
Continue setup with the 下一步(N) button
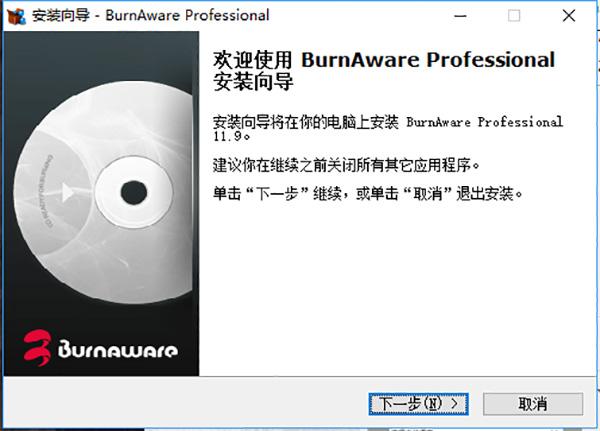pyautogui.click(x=419, y=404)
